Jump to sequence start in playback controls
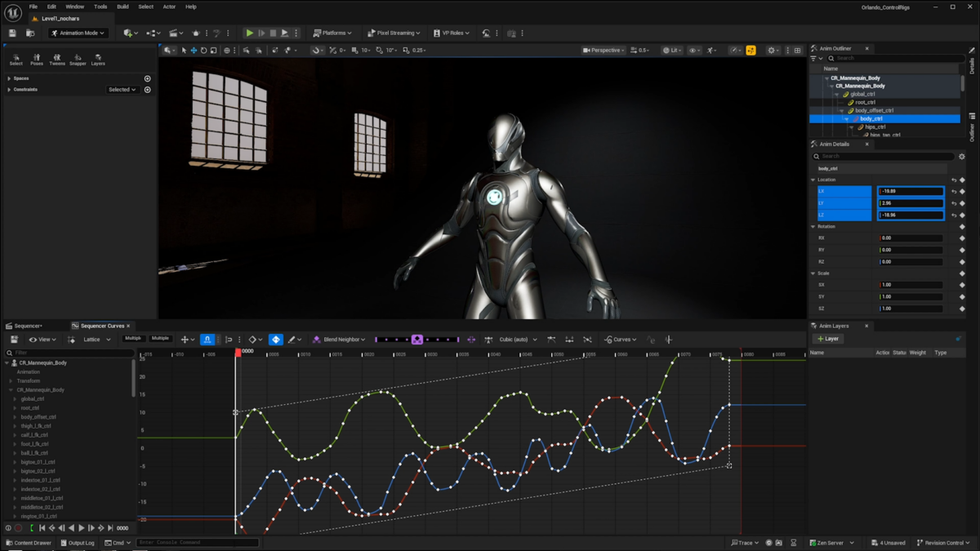Image resolution: width=980 pixels, height=551 pixels. [x=42, y=528]
